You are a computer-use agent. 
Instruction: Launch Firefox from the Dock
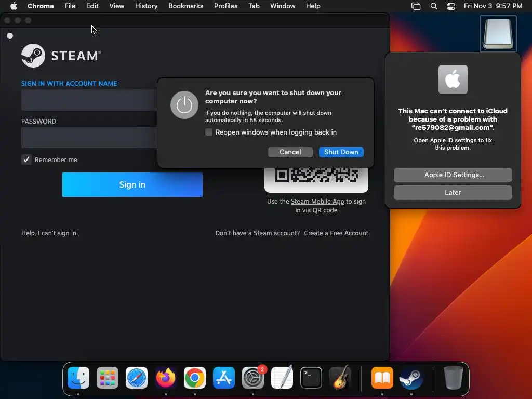[166, 378]
